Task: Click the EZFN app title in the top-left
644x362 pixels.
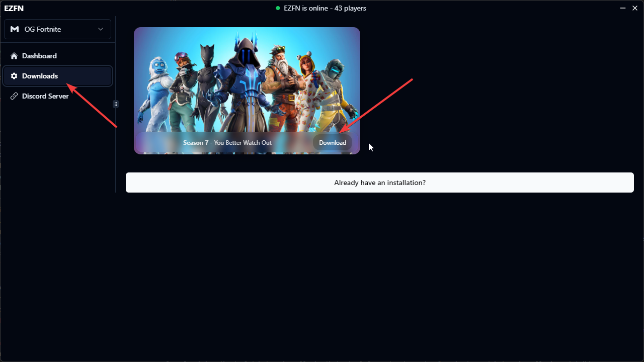Action: pos(14,8)
